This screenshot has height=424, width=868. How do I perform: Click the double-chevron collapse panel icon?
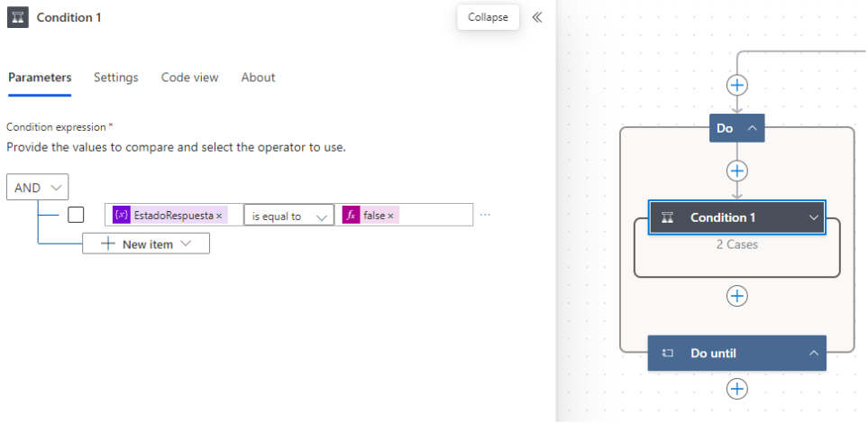coord(537,17)
